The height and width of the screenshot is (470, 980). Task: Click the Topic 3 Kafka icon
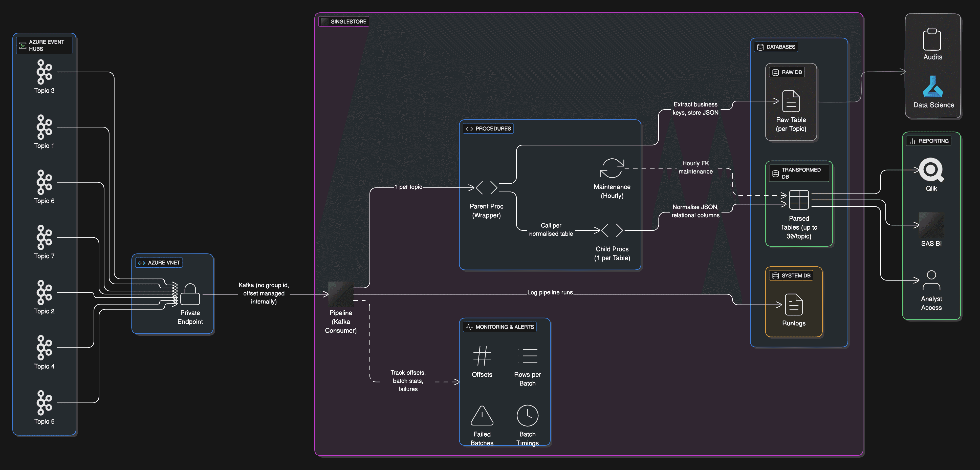(x=44, y=72)
